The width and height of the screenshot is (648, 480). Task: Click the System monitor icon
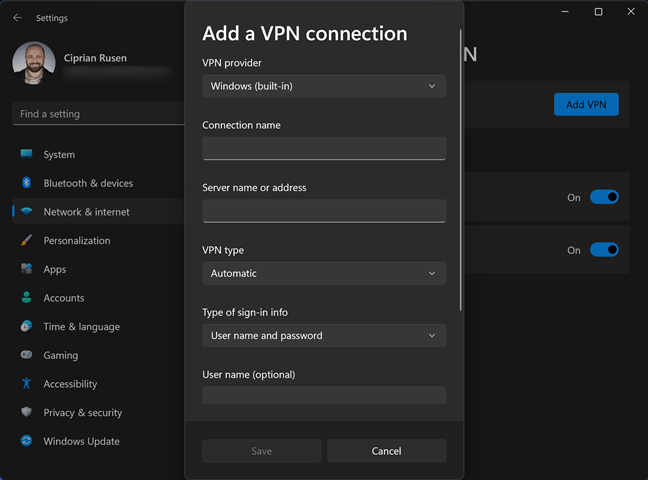[26, 154]
